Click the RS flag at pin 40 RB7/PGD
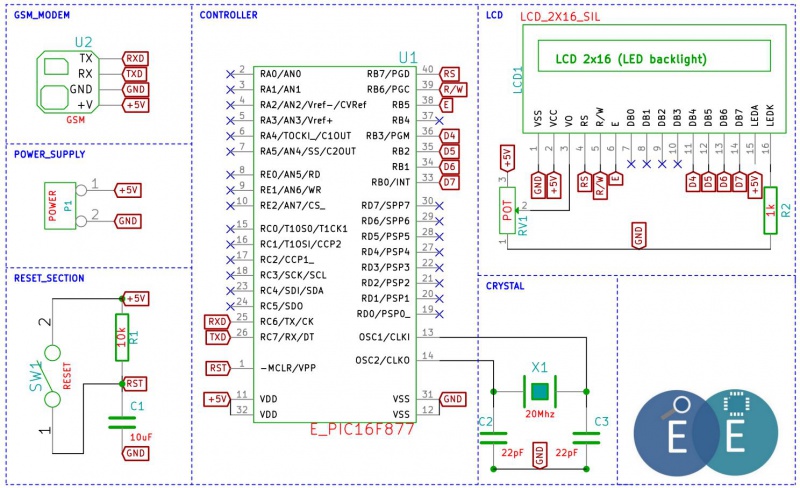This screenshot has height=488, width=800. tap(449, 75)
